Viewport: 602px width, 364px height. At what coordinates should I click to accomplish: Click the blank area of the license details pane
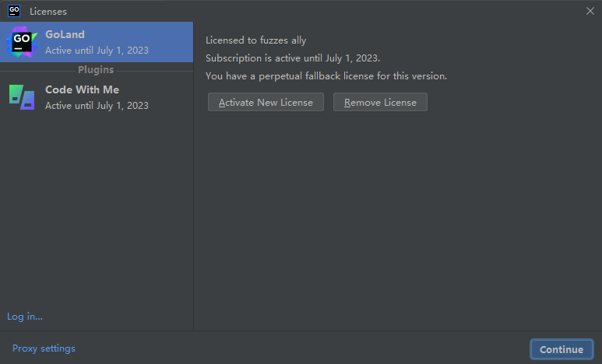coord(397,226)
